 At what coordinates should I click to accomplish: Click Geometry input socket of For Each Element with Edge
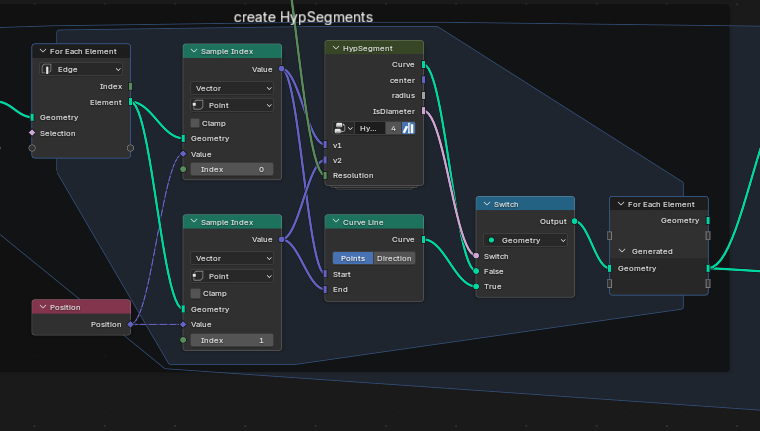[32, 117]
